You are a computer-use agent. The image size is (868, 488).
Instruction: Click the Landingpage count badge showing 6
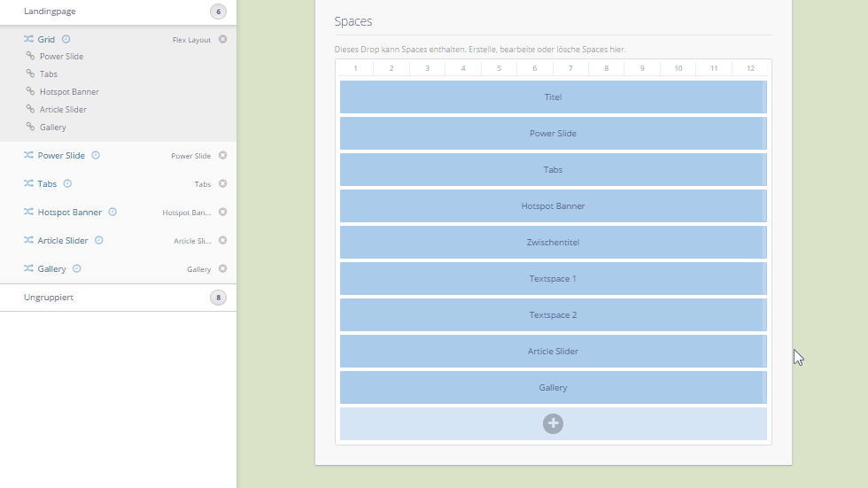[x=218, y=12]
